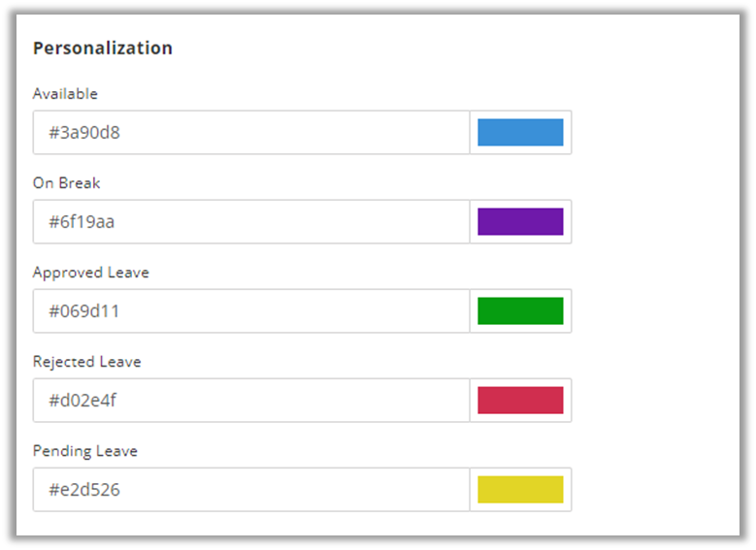Click the yellow Pending Leave color swatch

point(520,489)
